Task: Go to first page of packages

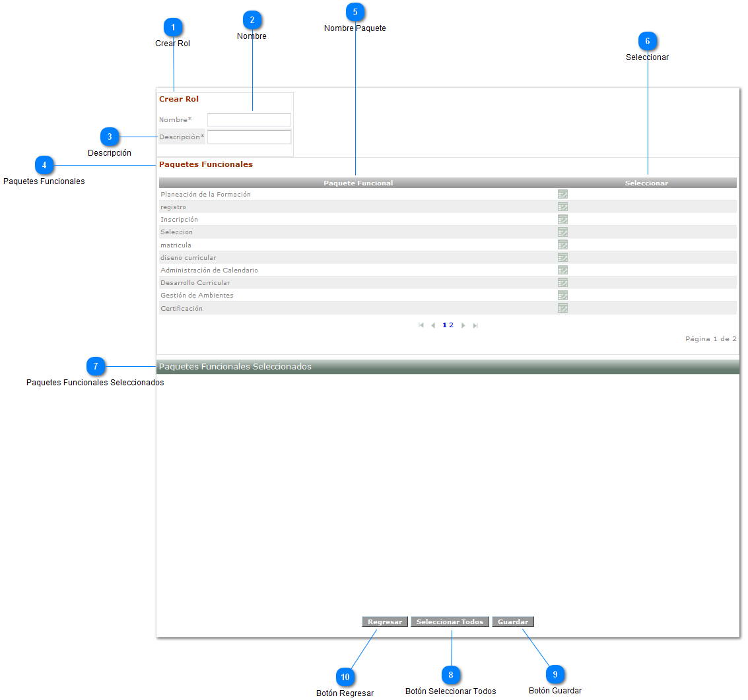Action: coord(421,325)
